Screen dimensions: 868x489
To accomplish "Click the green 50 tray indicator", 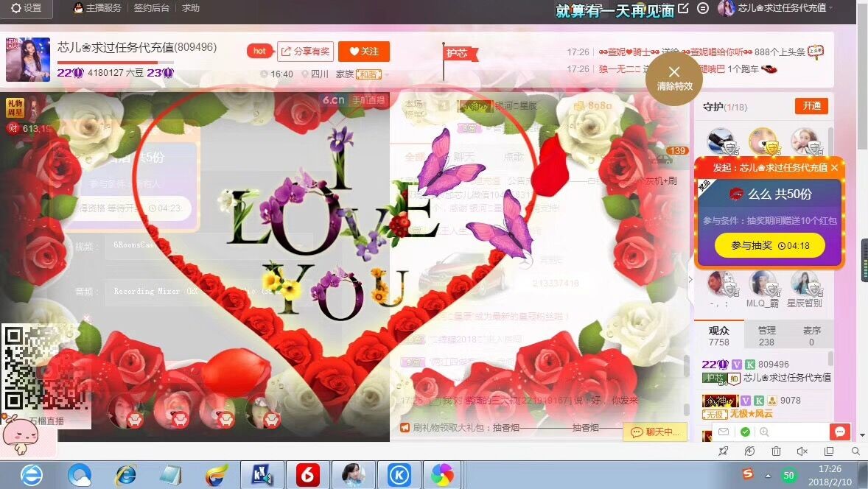I will [788, 475].
